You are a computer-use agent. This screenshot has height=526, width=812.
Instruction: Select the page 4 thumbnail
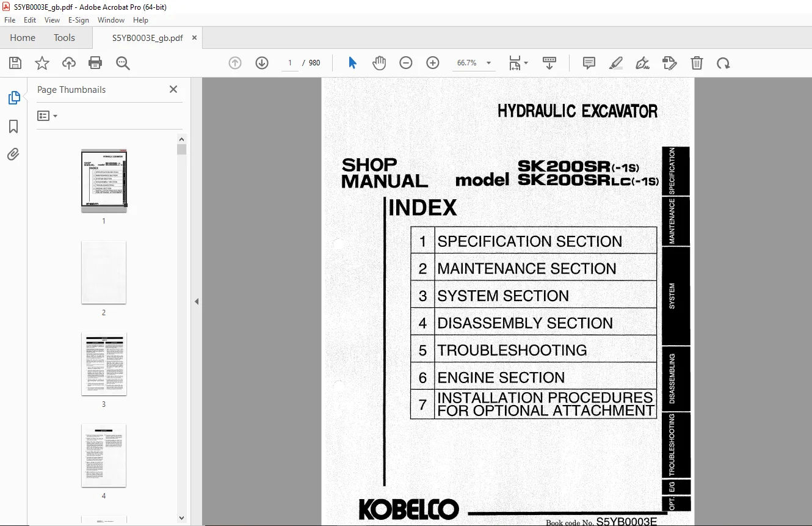[x=104, y=456]
